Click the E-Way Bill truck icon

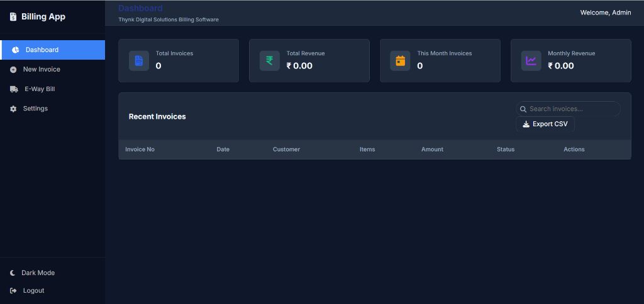[14, 89]
